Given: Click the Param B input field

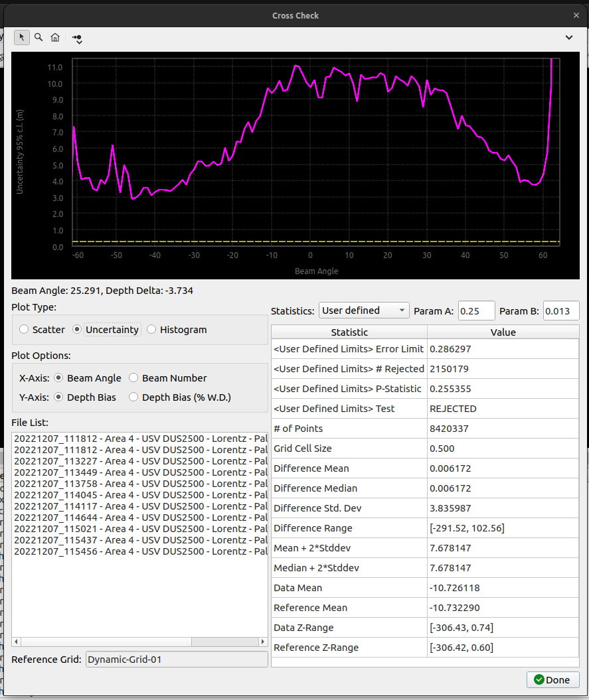Looking at the screenshot, I should click(560, 311).
